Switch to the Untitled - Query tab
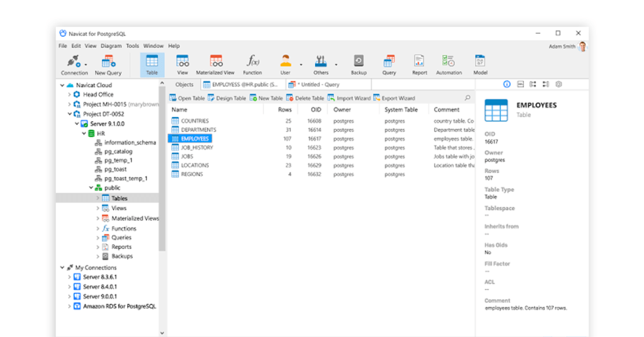The image size is (644, 337). pos(328,84)
